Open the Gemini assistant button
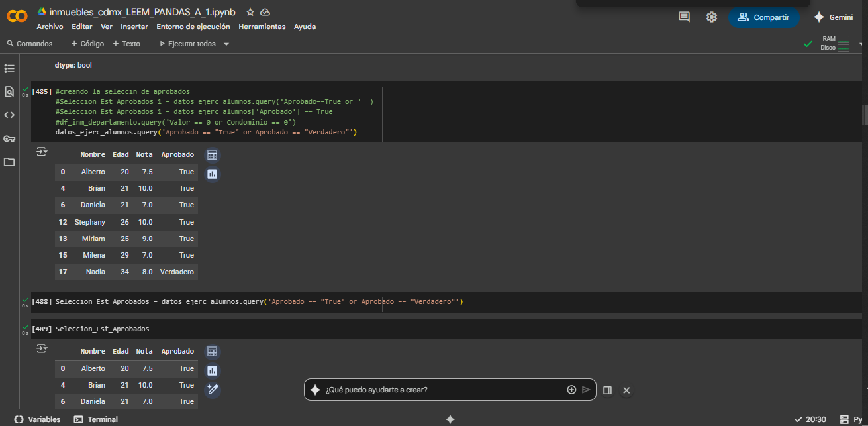This screenshot has width=868, height=426. tap(833, 17)
